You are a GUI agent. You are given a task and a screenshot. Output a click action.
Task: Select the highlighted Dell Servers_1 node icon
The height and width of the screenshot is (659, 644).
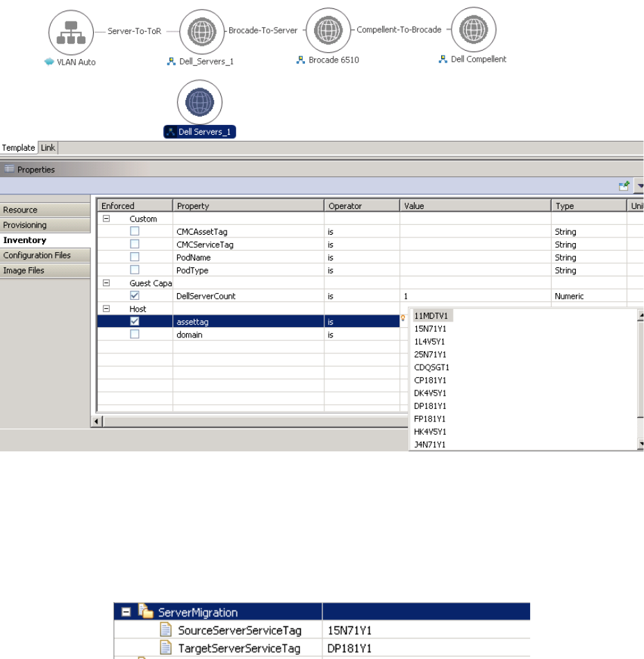[x=200, y=102]
